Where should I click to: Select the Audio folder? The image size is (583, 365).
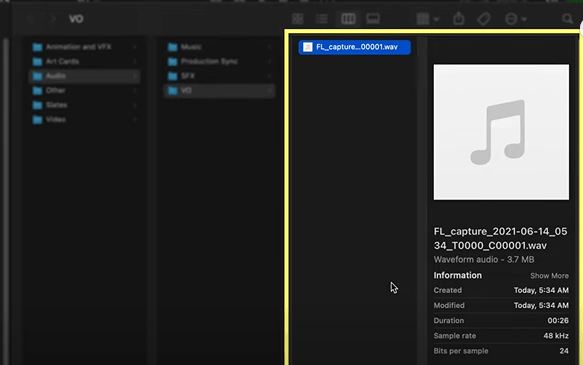(84, 76)
